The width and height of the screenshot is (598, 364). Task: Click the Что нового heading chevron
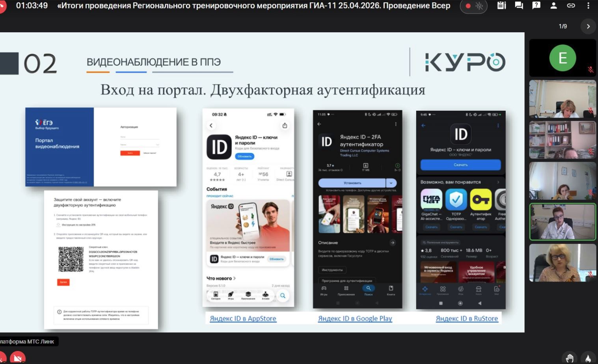tap(235, 278)
